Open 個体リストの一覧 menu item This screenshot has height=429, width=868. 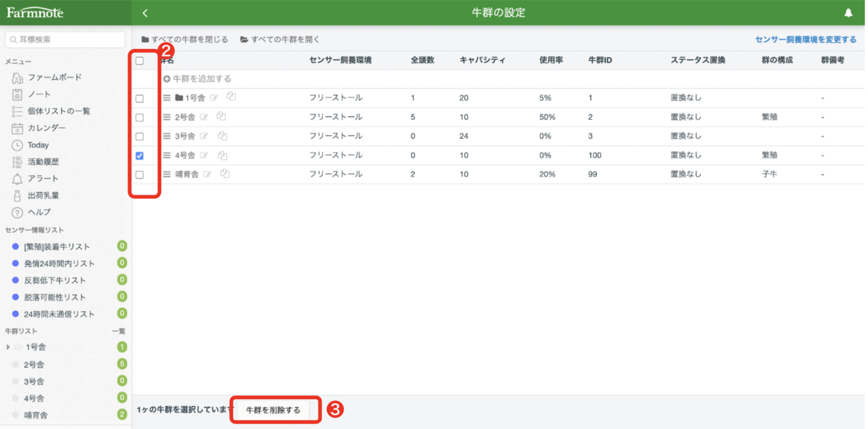coord(58,111)
